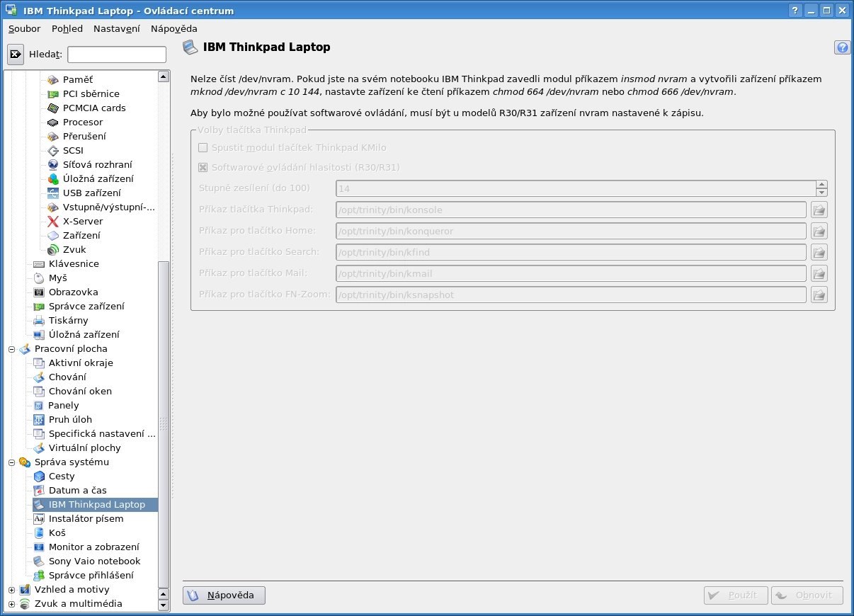Click the Datum a čas calendar icon
This screenshot has width=854, height=616.
click(x=39, y=491)
